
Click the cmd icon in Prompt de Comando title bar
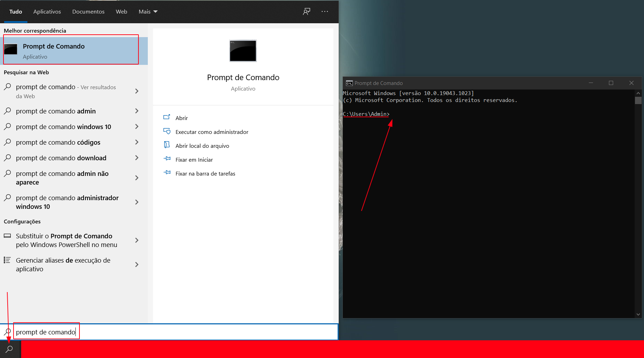tap(349, 83)
